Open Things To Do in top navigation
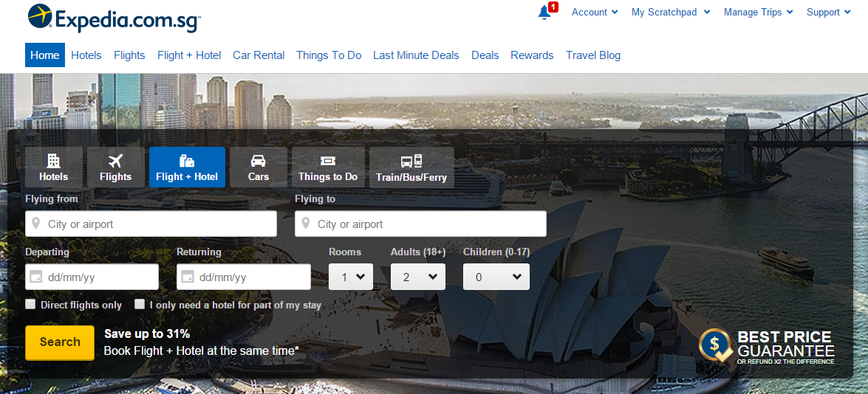 (x=329, y=55)
